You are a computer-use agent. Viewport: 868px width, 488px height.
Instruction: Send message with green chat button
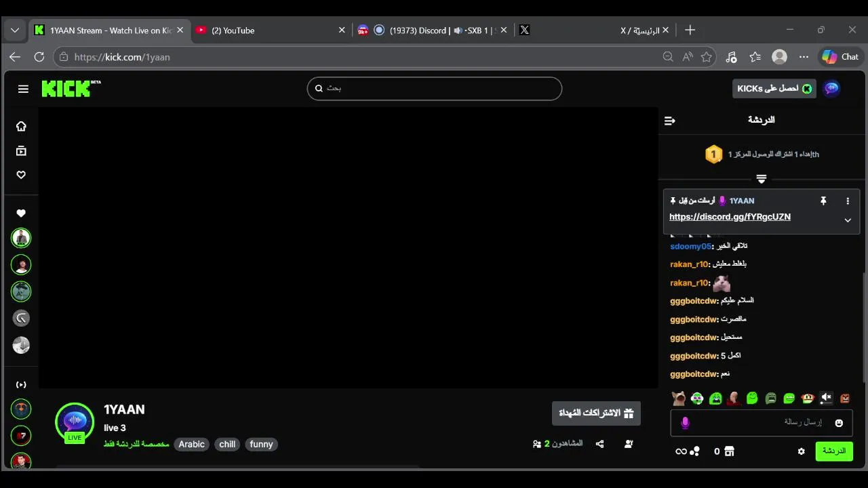click(834, 451)
